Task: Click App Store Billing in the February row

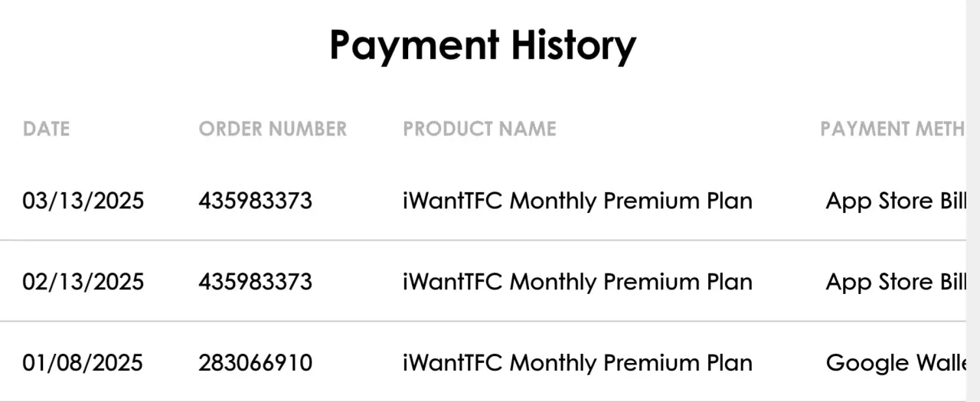Action: 895,282
